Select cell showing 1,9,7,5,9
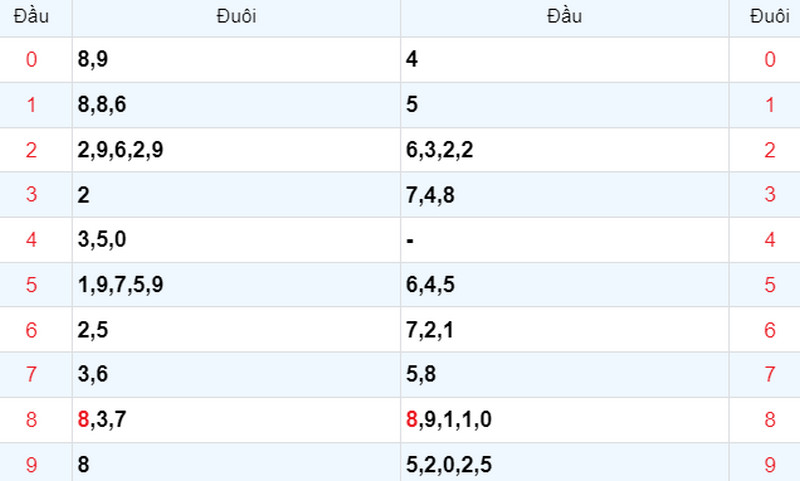Screen dimensions: 800x481 coord(236,285)
